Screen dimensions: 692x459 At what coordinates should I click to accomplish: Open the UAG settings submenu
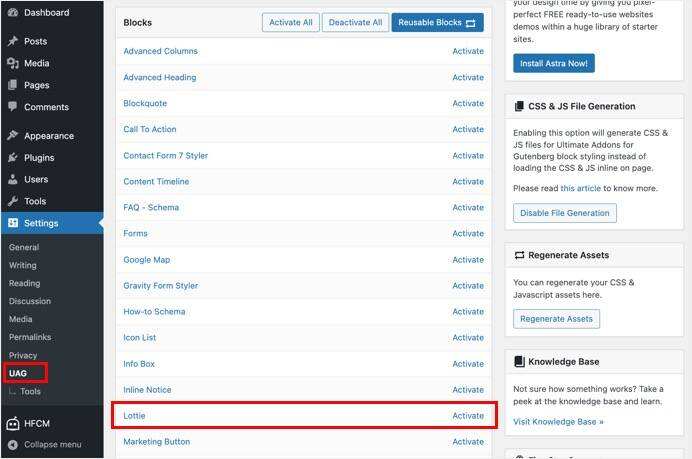18,373
